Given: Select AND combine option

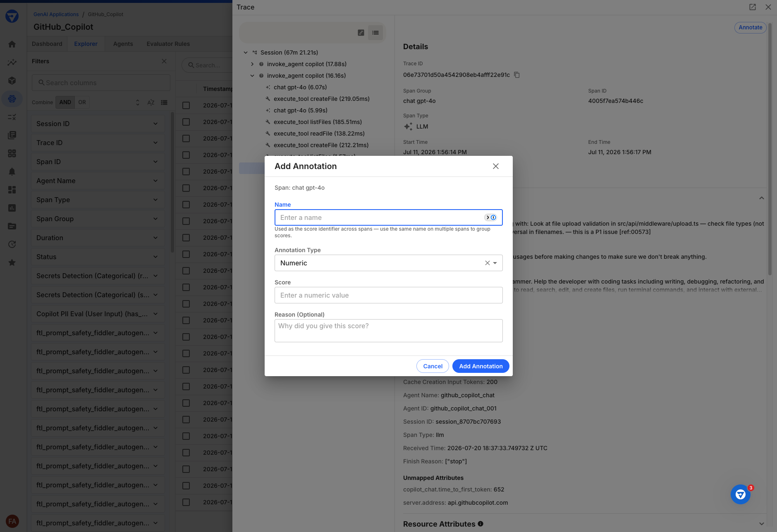Looking at the screenshot, I should click(65, 102).
